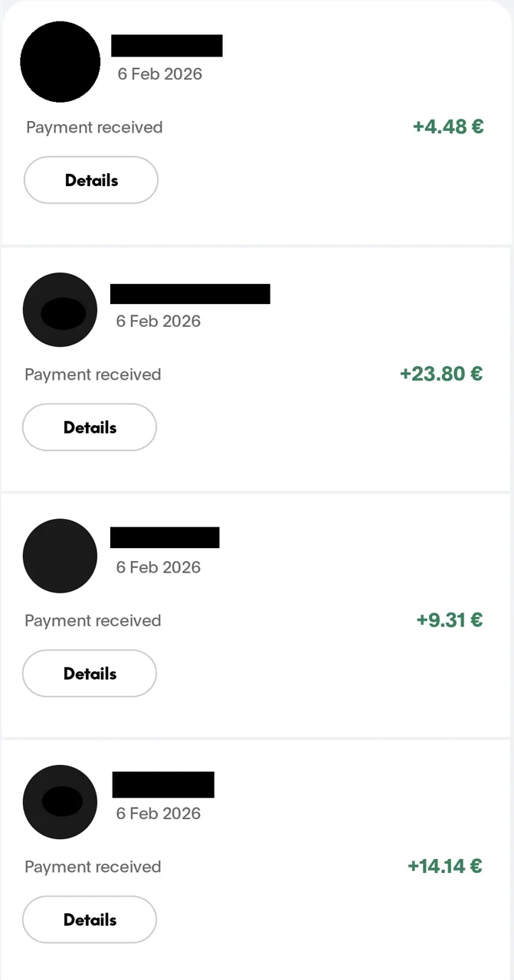Viewport: 514px width, 980px height.
Task: Click the profile picture on the +23.80 € payment
Action: (60, 309)
